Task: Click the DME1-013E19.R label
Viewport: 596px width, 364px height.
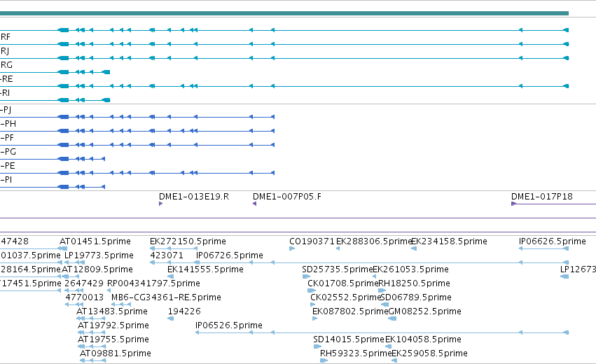Action: [x=194, y=197]
